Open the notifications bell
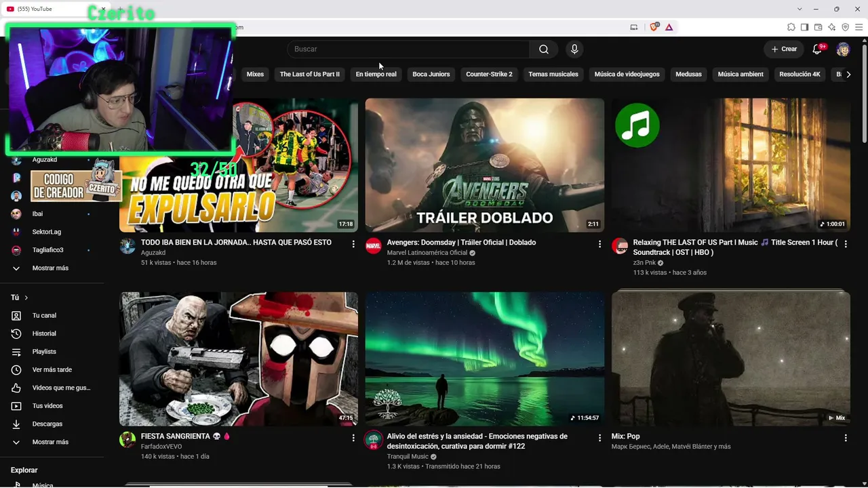Screen dimensions: 868x488 click(x=817, y=49)
